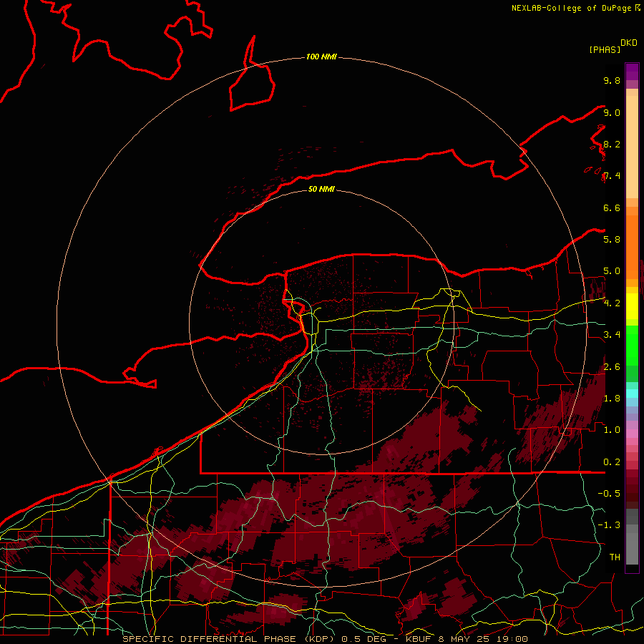The width and height of the screenshot is (644, 644).
Task: Click the -1.3 value on the color scale
Action: 609,525
